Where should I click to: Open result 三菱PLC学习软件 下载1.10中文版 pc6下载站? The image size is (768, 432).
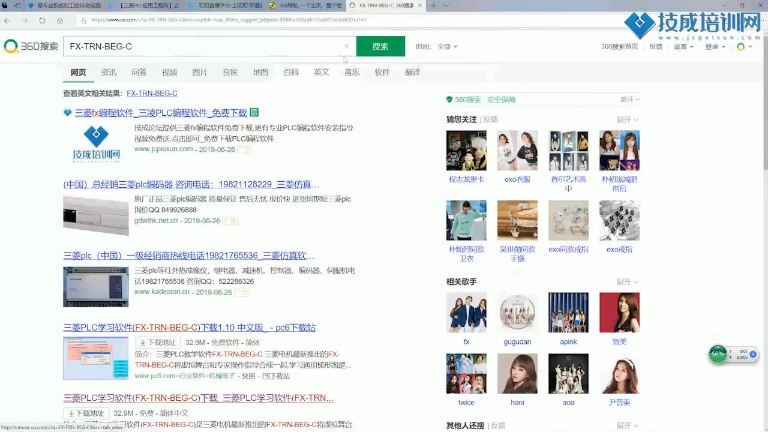[189, 327]
